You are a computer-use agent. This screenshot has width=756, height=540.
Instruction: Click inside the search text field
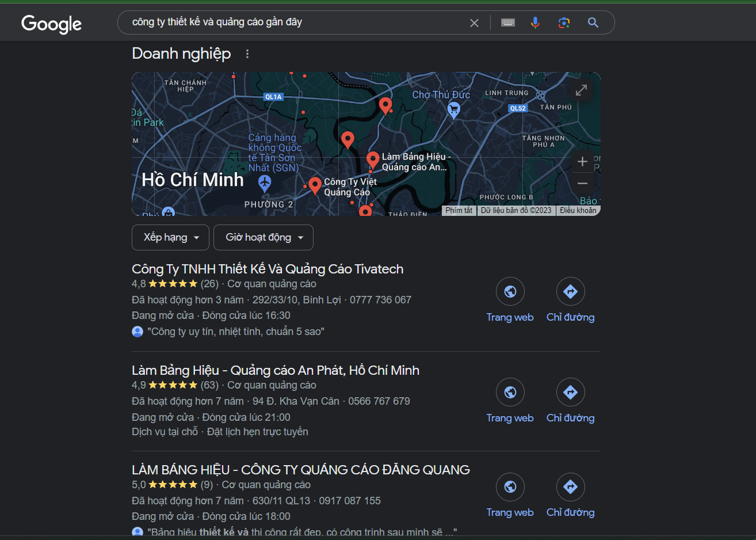[293, 22]
